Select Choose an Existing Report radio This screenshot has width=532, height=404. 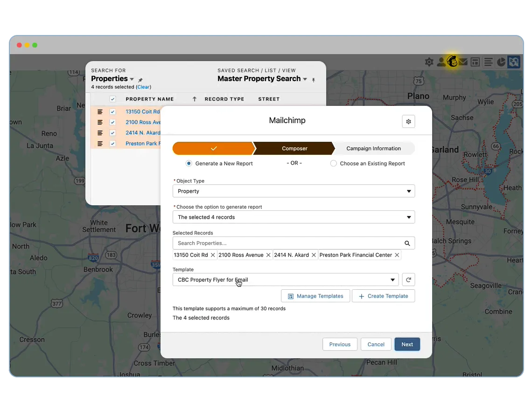pyautogui.click(x=334, y=163)
